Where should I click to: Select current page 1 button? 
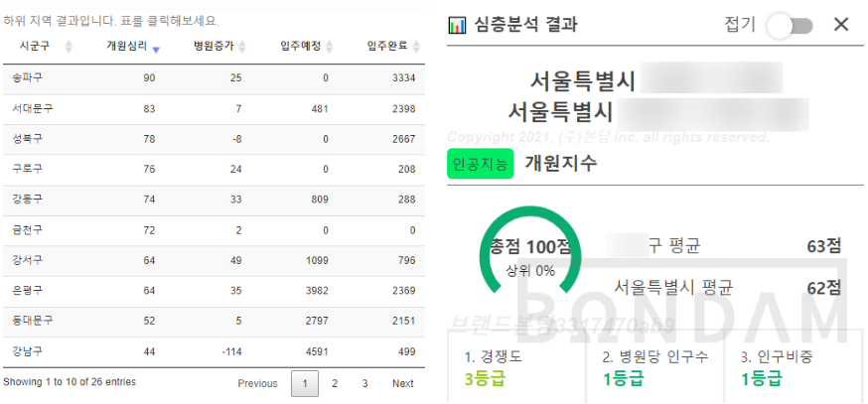point(305,383)
